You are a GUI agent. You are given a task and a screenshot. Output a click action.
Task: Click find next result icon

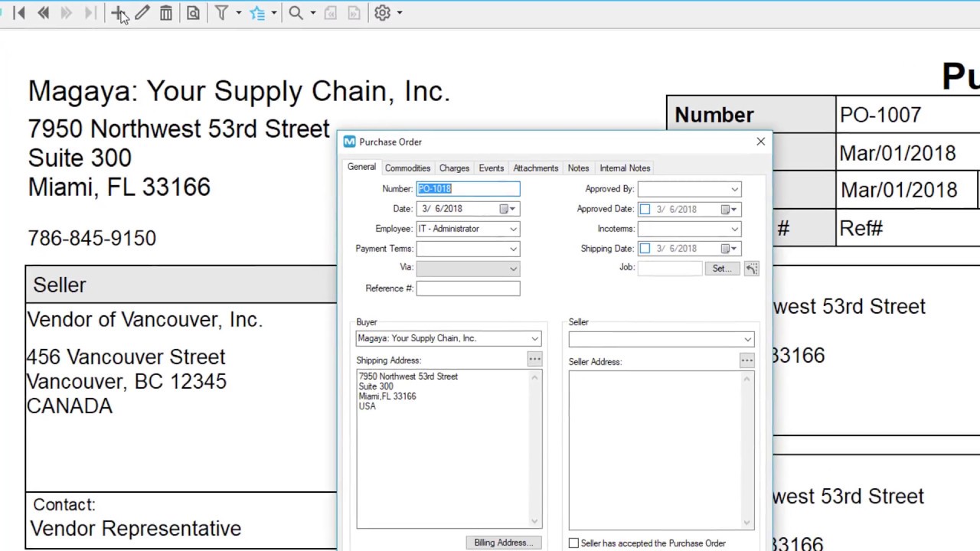tap(354, 13)
